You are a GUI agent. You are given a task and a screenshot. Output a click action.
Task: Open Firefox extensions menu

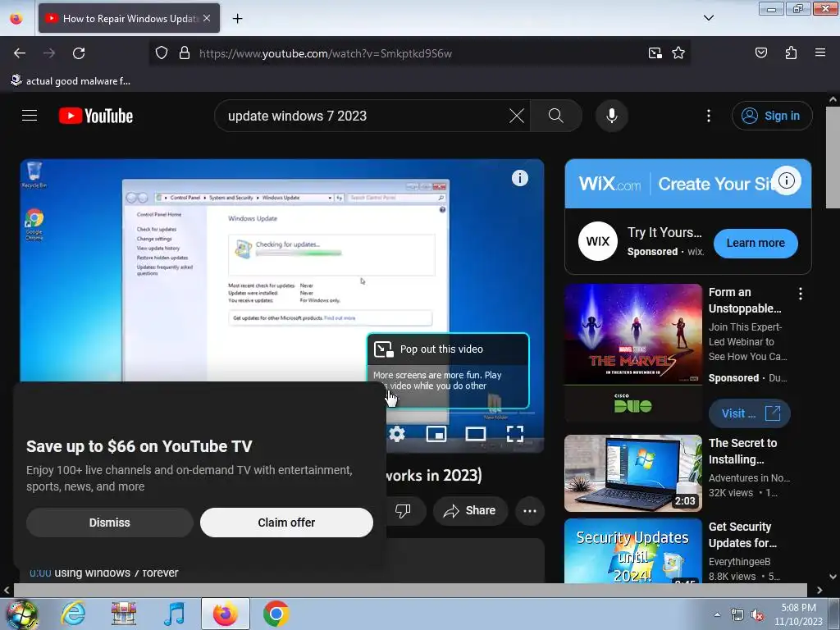[791, 53]
